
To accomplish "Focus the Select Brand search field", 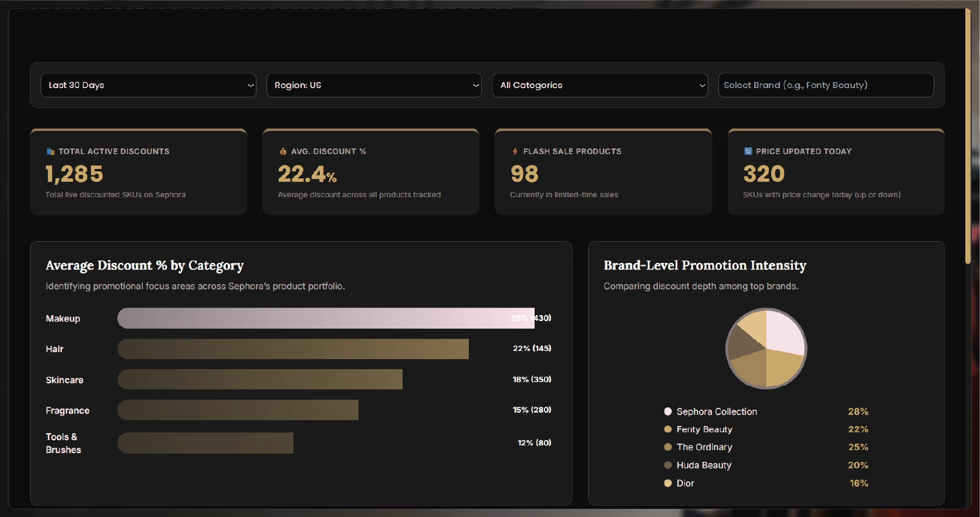I will click(826, 85).
